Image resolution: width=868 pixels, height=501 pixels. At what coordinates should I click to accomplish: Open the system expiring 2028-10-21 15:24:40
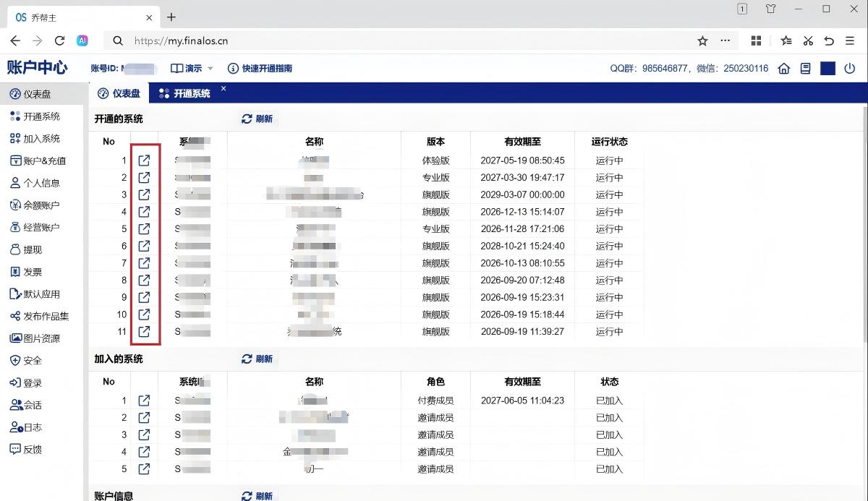point(144,246)
